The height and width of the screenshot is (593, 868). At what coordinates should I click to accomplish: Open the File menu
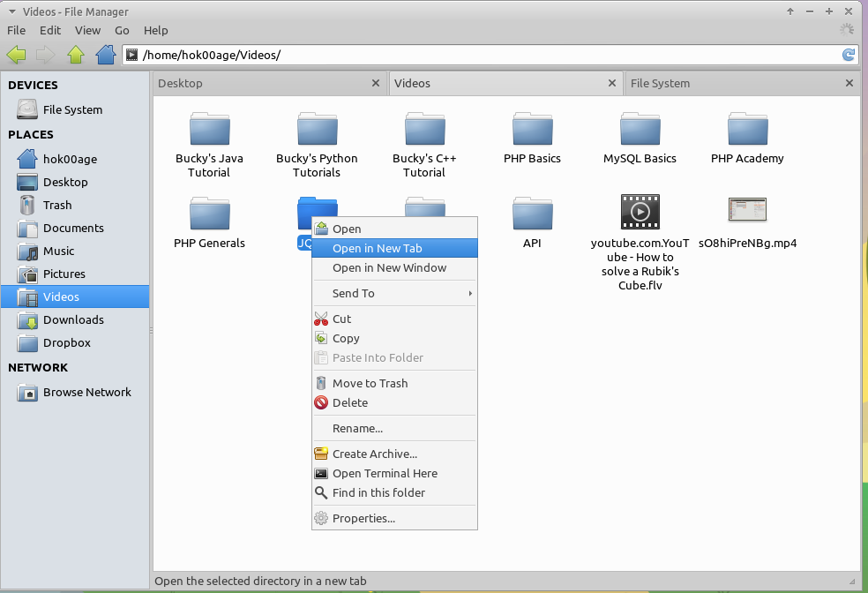(x=16, y=30)
